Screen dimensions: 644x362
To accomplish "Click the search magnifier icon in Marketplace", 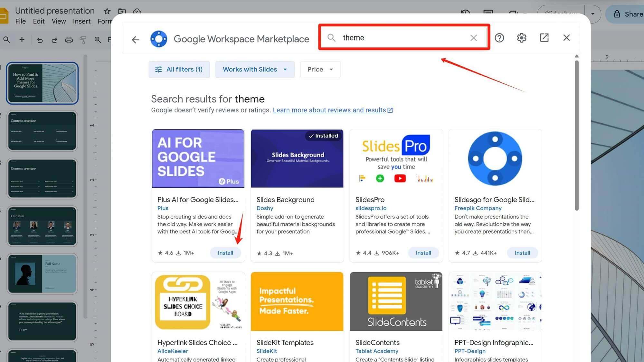I will pyautogui.click(x=331, y=38).
